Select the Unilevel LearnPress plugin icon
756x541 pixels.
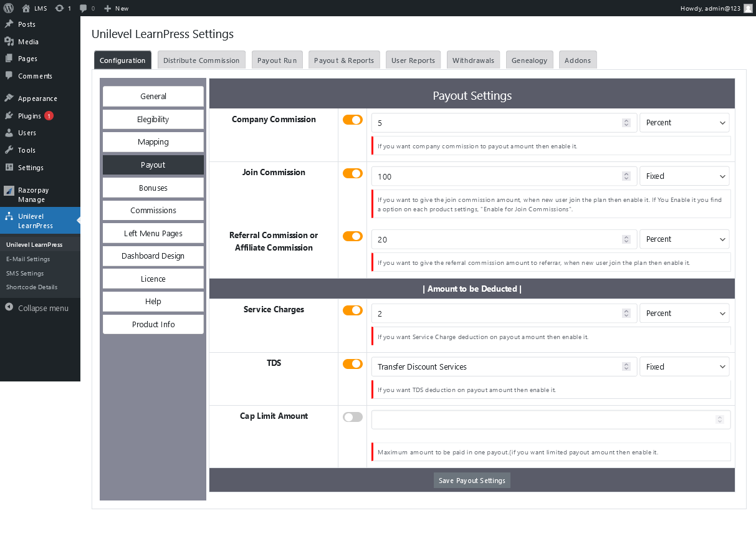[9, 216]
